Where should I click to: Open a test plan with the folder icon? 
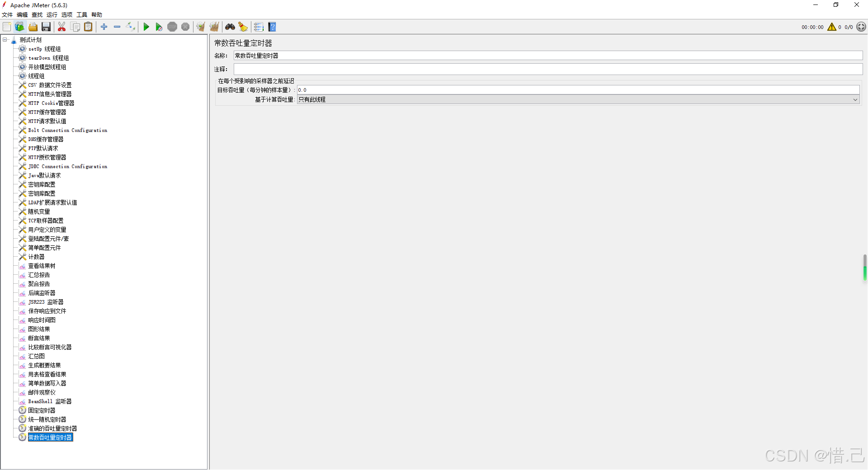click(33, 27)
